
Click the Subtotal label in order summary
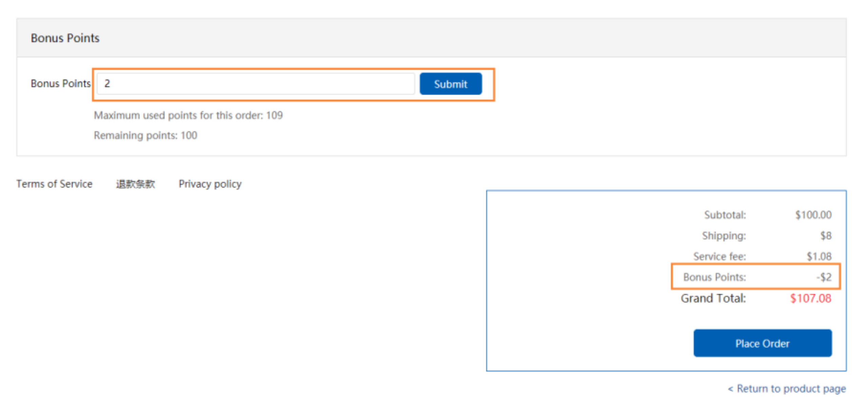click(725, 215)
